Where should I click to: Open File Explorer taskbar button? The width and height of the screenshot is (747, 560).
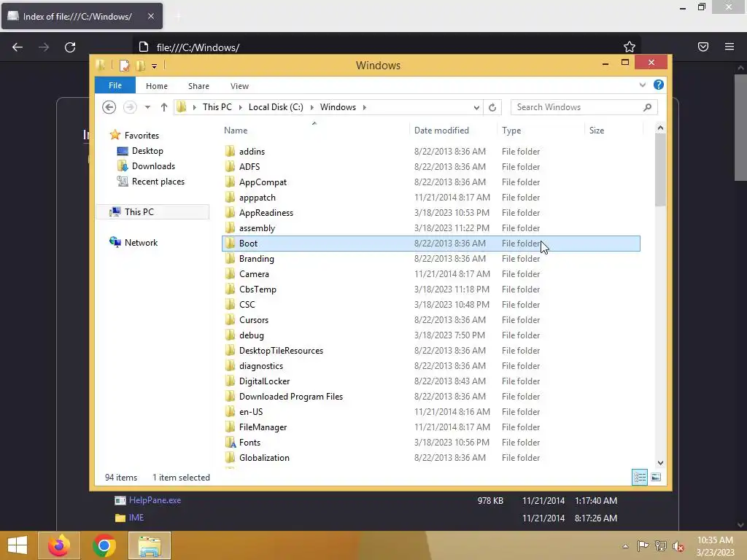point(150,545)
